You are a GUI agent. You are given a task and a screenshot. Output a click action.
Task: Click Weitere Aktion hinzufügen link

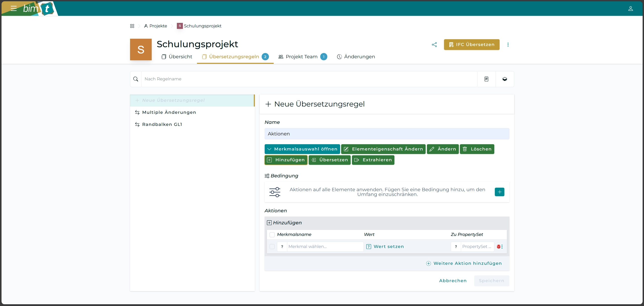click(464, 263)
